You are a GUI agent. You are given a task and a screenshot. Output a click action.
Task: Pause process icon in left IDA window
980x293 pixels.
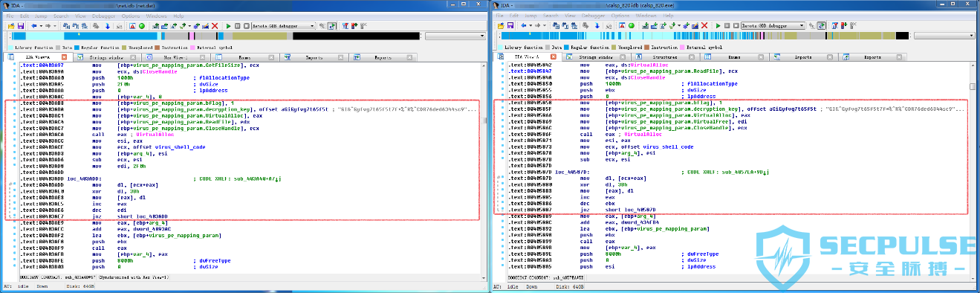(x=238, y=26)
